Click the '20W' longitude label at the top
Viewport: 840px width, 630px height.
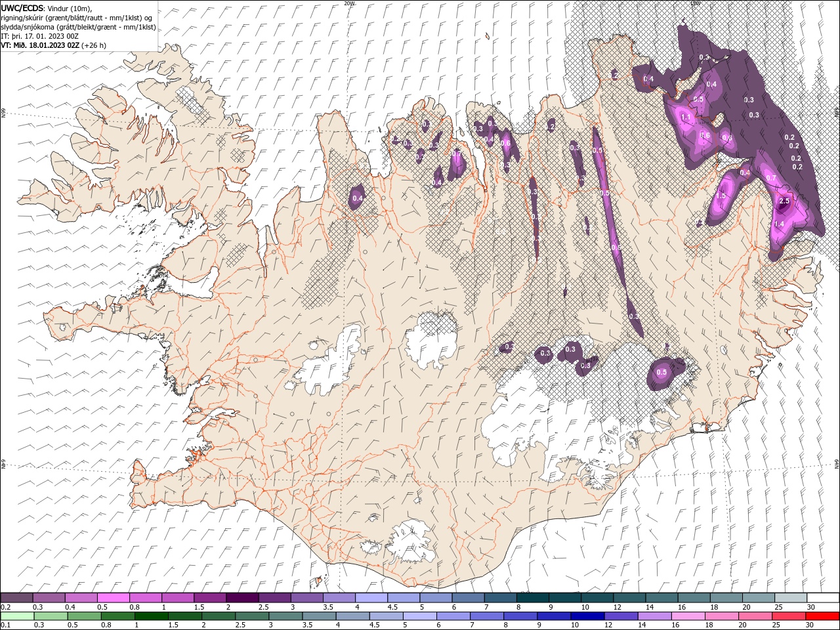[x=349, y=3]
